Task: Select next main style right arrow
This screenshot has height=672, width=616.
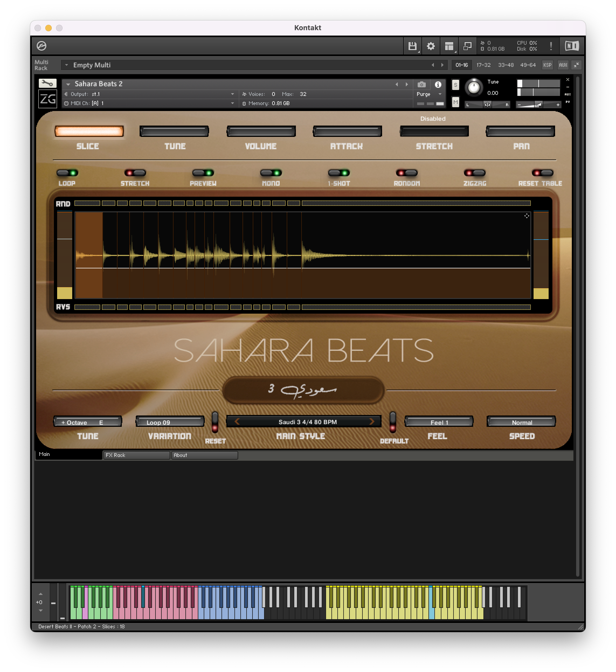Action: coord(372,422)
